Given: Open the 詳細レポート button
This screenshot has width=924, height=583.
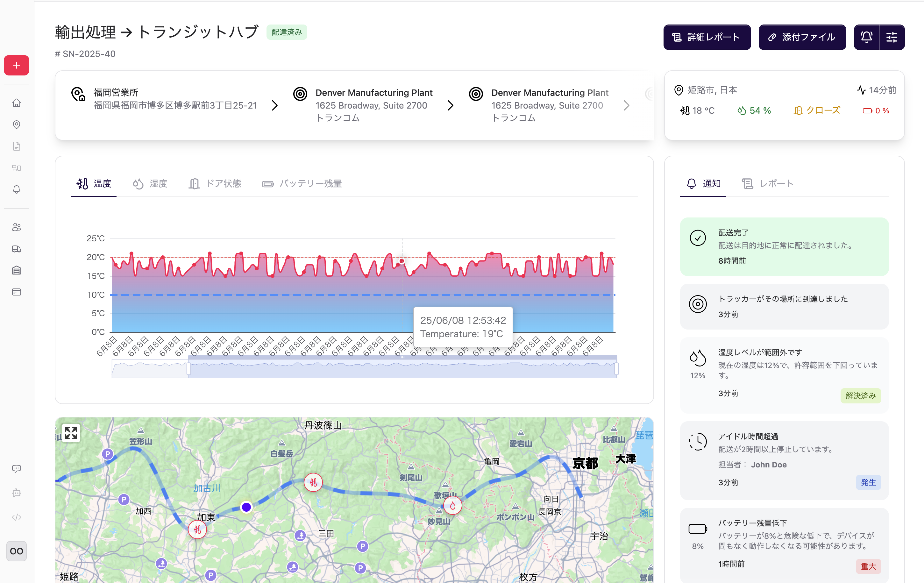Looking at the screenshot, I should point(707,37).
